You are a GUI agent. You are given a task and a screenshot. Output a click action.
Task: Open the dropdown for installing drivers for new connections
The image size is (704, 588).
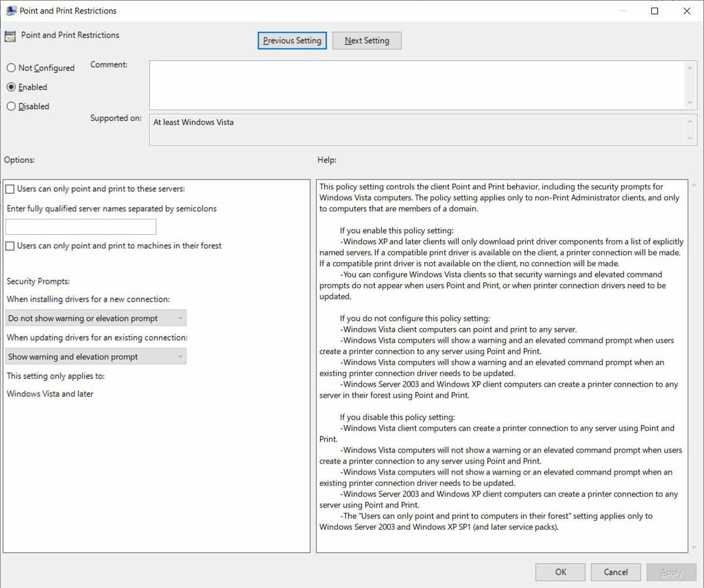[x=179, y=317]
